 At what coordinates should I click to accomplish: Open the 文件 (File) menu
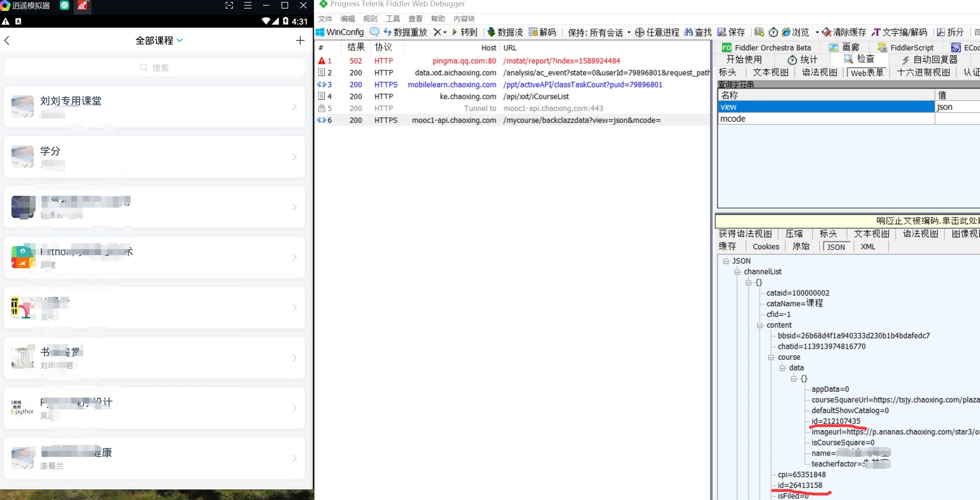tap(325, 19)
